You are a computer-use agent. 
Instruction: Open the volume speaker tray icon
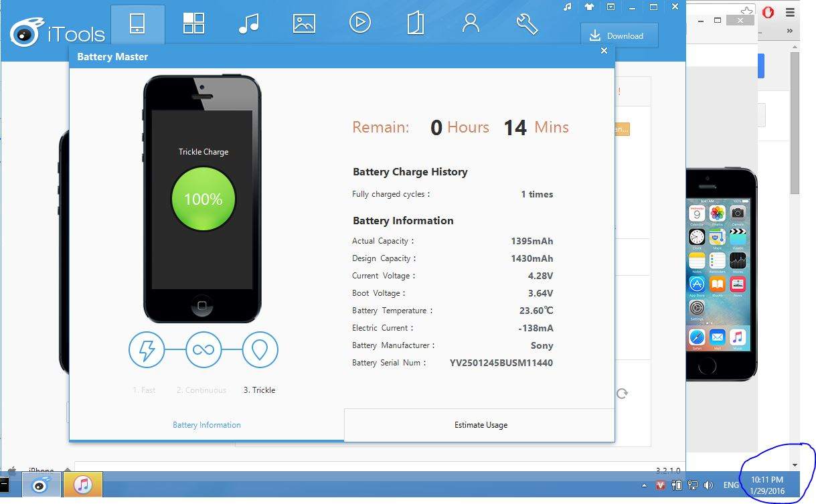[x=709, y=485]
